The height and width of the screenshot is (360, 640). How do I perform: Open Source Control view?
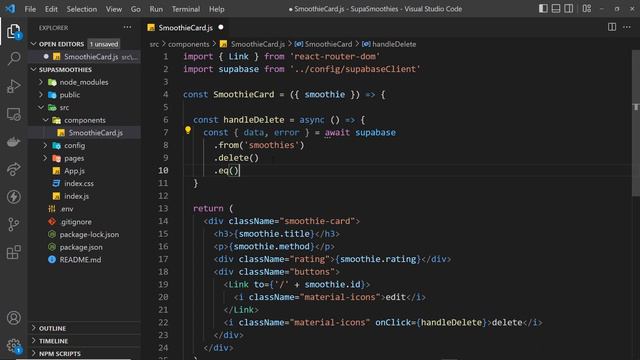14,224
